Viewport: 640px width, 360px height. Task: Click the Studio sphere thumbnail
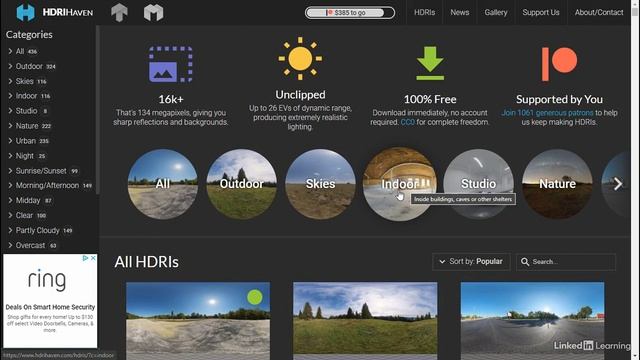[478, 184]
